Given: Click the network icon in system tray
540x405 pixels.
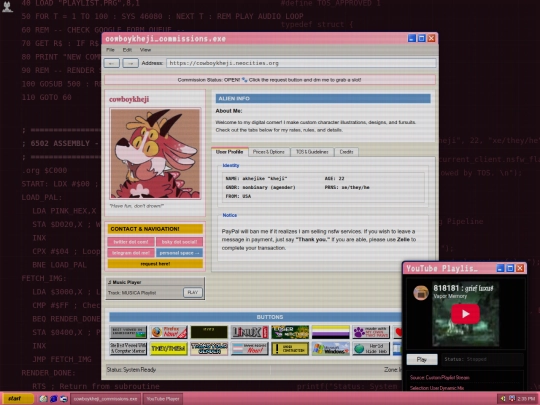Looking at the screenshot, I should pos(512,398).
